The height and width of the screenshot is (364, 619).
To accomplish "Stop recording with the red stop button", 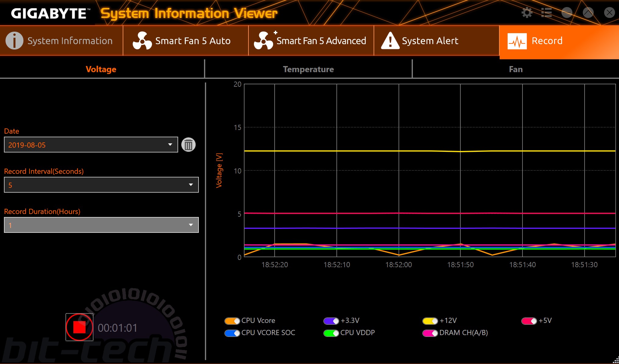I will click(x=79, y=327).
